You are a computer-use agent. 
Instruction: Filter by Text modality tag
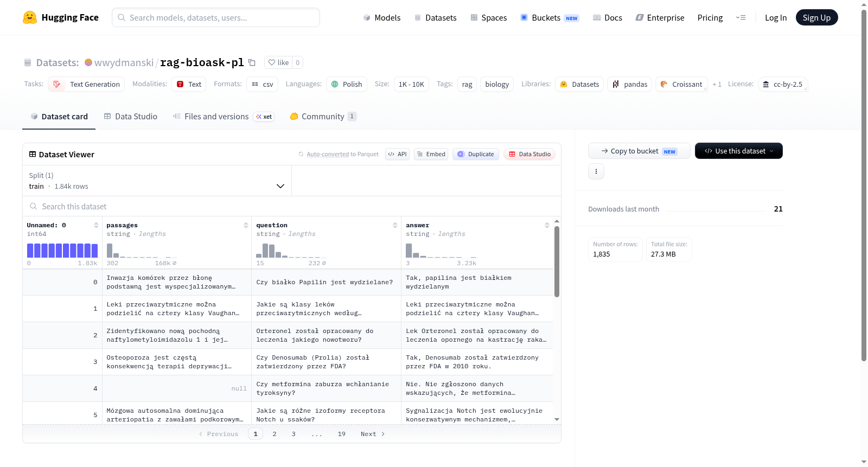(189, 84)
